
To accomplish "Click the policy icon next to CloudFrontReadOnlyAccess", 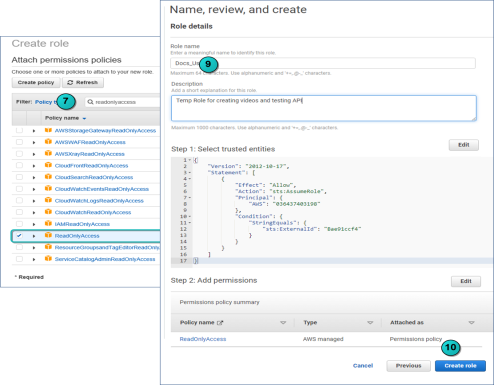I will [x=48, y=165].
